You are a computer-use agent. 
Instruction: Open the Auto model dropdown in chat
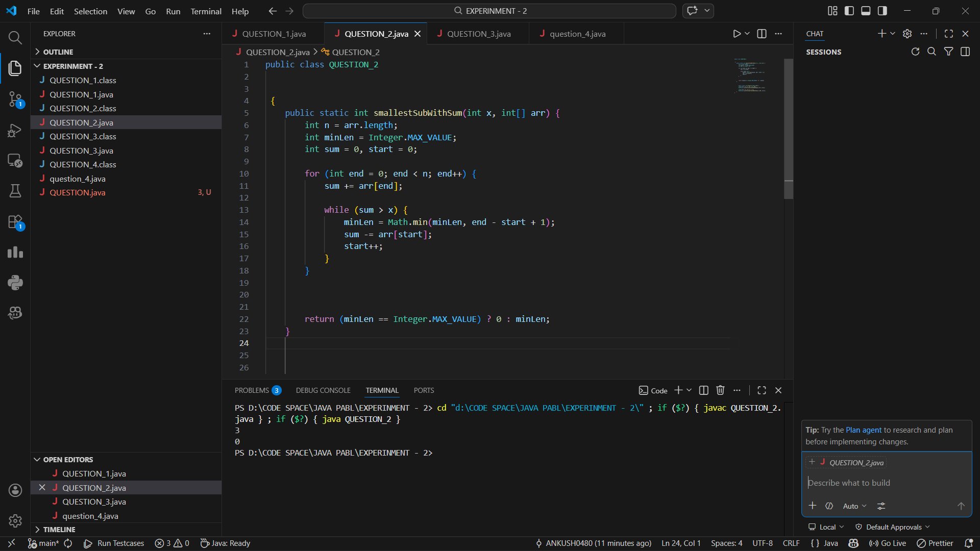(854, 506)
